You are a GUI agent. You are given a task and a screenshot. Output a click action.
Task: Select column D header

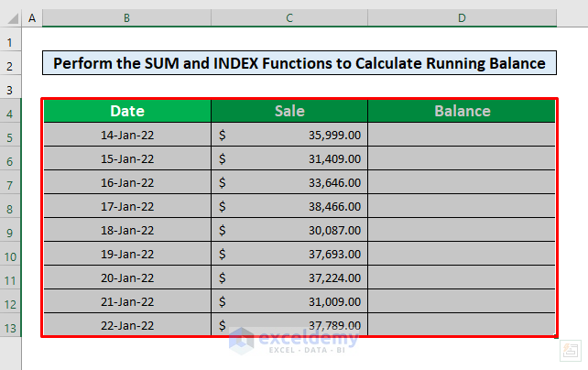click(x=463, y=17)
